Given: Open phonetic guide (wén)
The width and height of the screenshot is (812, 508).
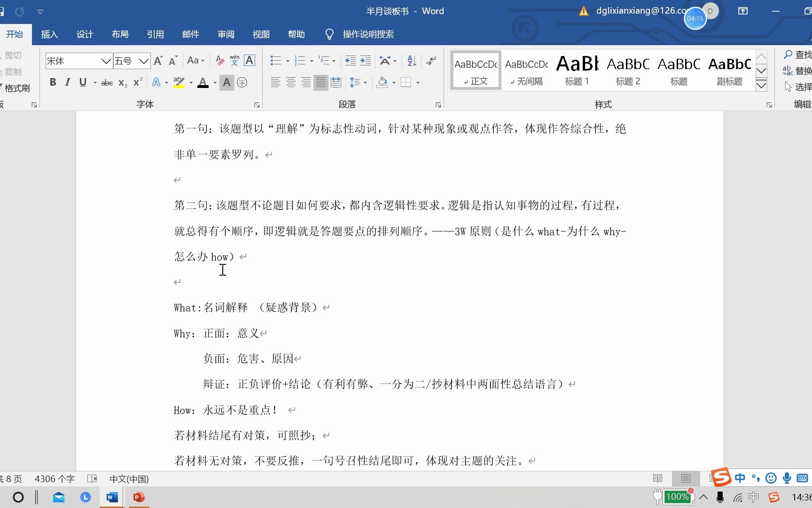Looking at the screenshot, I should point(234,61).
